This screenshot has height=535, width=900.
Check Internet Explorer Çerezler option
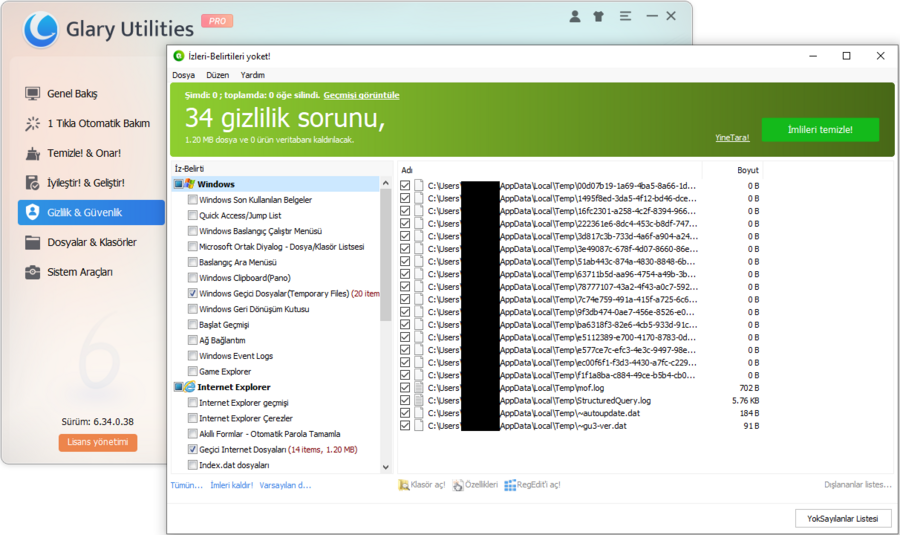193,418
